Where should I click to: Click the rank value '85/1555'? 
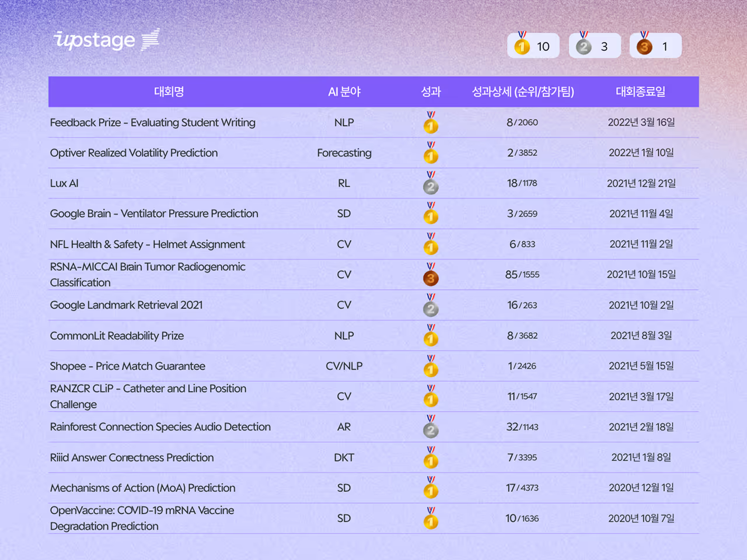click(522, 274)
